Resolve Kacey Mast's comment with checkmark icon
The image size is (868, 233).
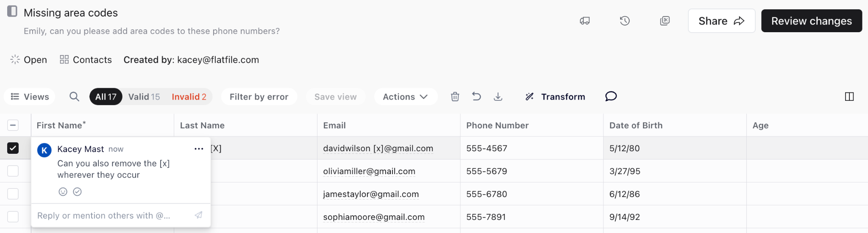click(x=77, y=192)
